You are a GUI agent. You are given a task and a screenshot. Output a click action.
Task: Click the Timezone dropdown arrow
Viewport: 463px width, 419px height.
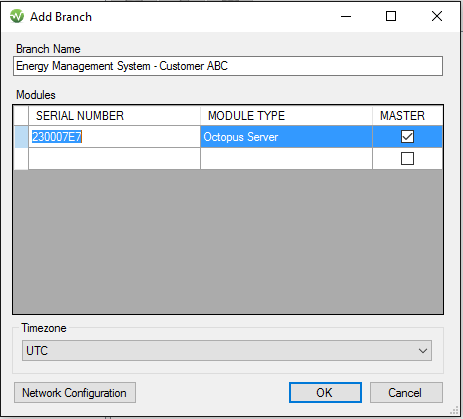[423, 351]
